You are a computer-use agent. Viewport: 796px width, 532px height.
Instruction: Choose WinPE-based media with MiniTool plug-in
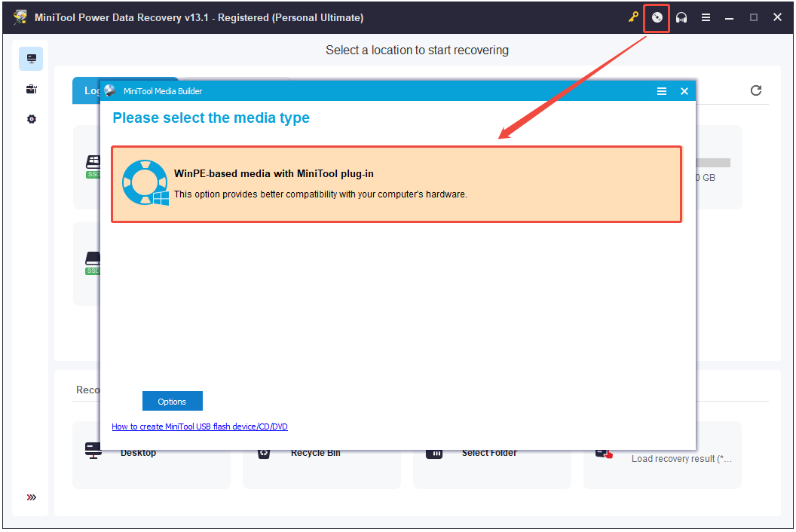[396, 185]
